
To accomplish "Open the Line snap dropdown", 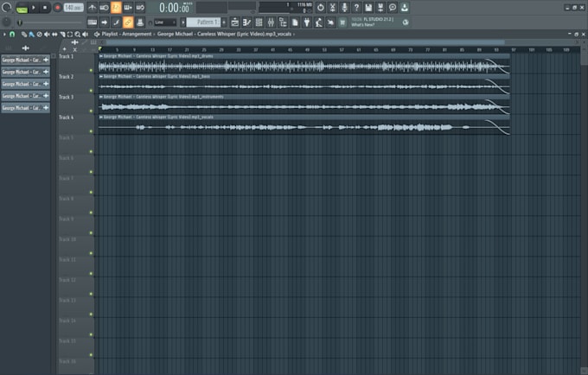I will (x=165, y=22).
